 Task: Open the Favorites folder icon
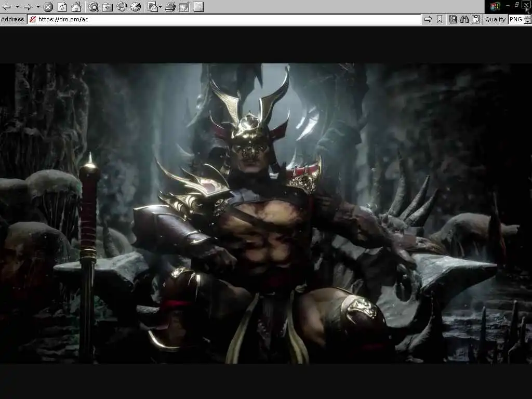click(108, 6)
